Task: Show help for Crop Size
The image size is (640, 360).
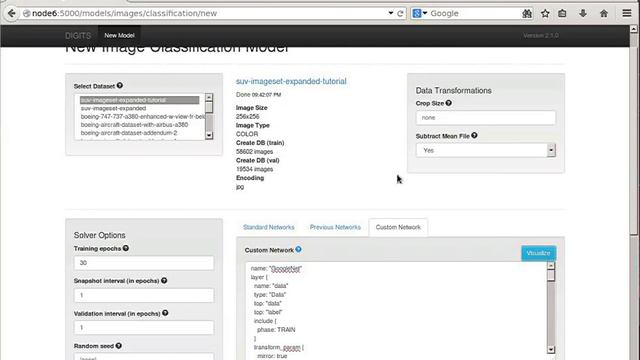Action: (x=449, y=103)
